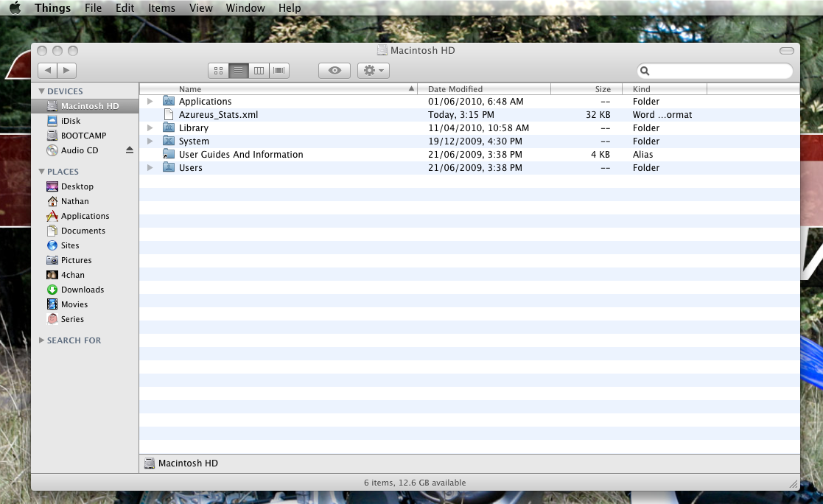Click the 32 KB size cell

[x=598, y=114]
